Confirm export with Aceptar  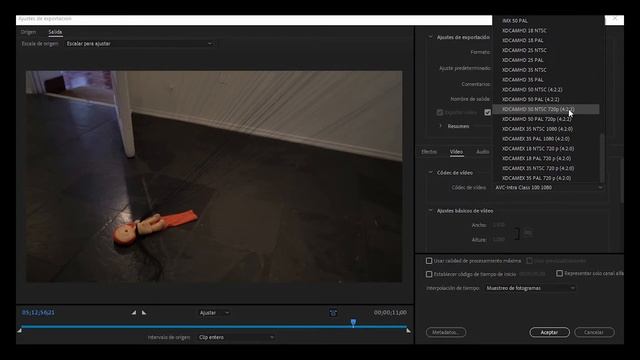click(549, 332)
